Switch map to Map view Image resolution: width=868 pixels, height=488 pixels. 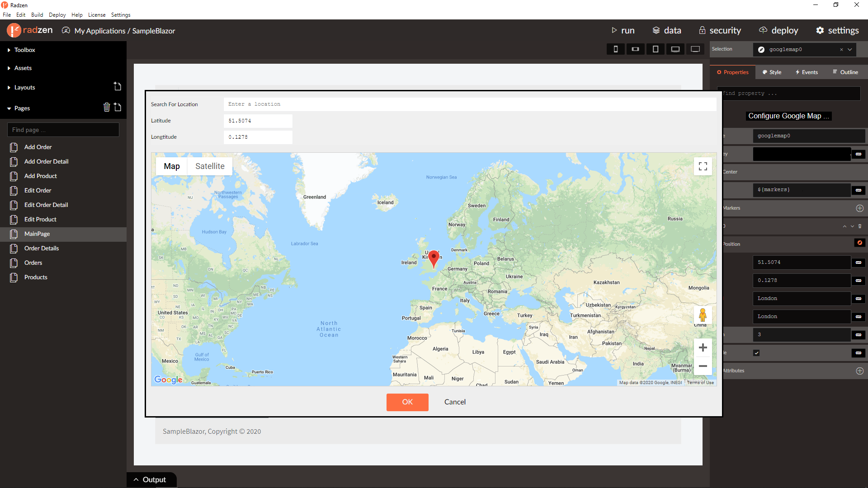pos(172,166)
